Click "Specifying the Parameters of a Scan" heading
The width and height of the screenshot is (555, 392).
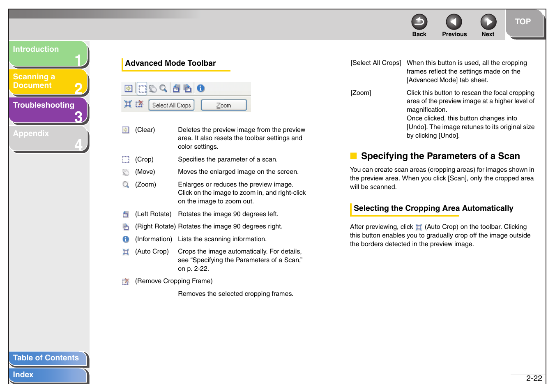point(440,156)
